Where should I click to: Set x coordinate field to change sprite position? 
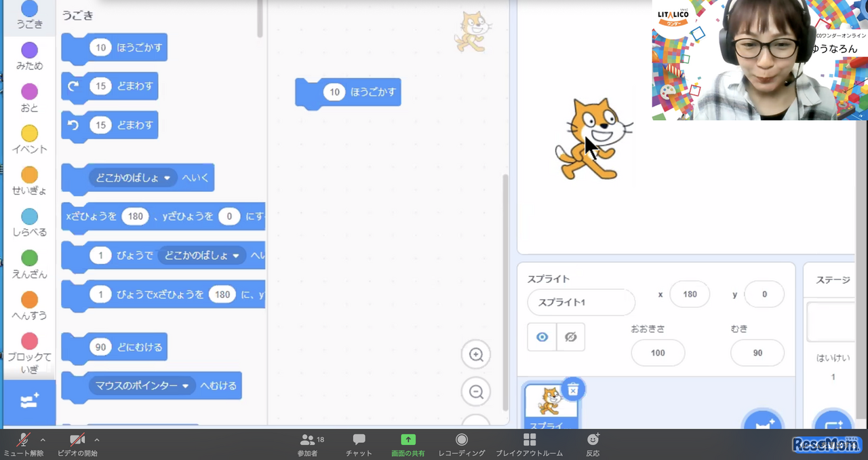coord(690,294)
